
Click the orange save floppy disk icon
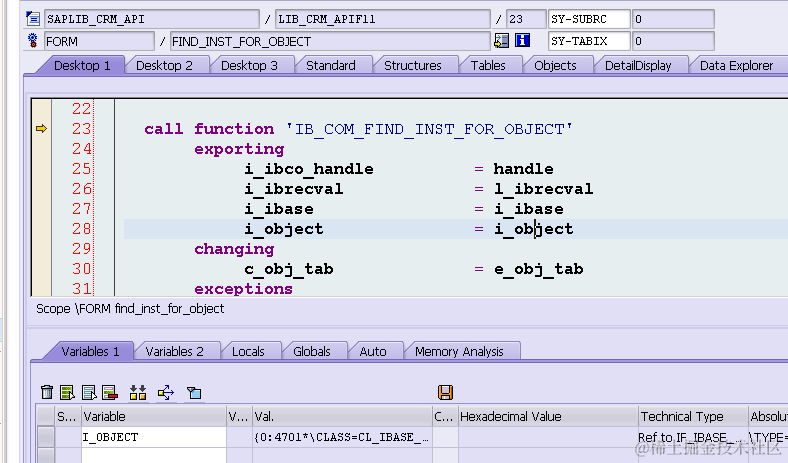[x=445, y=392]
